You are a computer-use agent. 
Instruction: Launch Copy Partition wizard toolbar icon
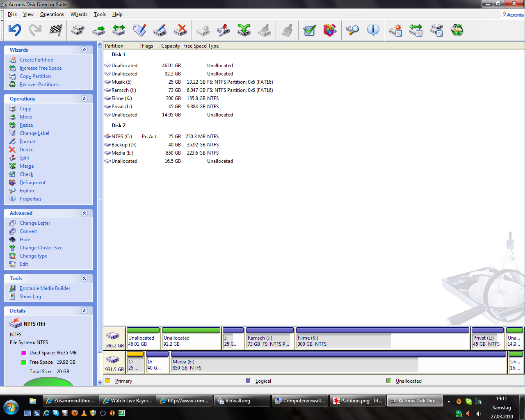pos(436,30)
